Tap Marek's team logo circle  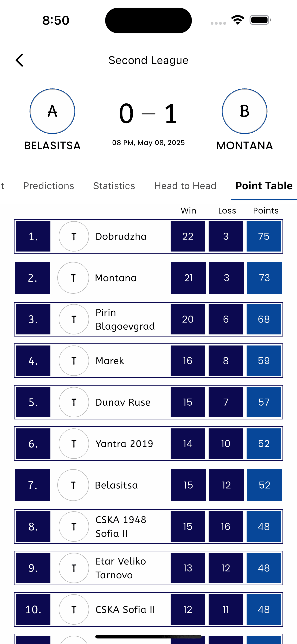point(74,361)
